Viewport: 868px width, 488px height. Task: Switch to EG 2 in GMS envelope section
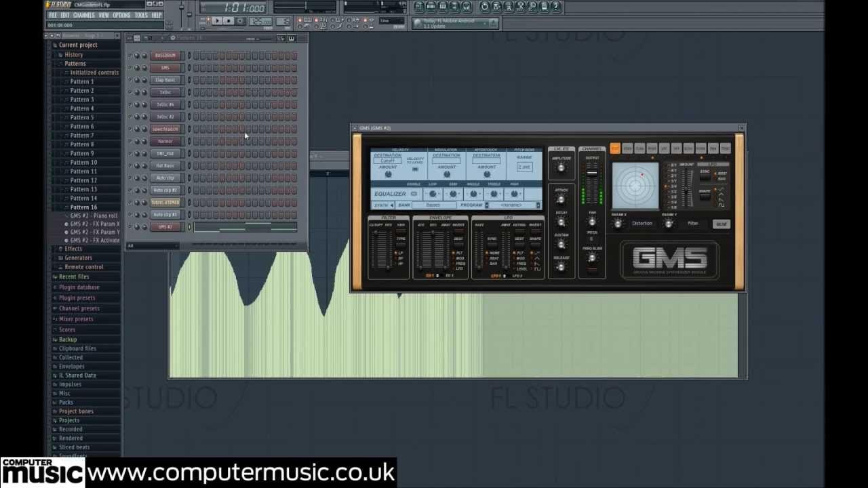(450, 276)
